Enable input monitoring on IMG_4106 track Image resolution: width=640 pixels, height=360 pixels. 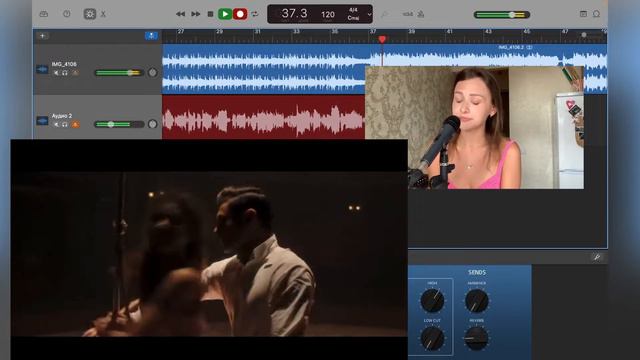[x=76, y=73]
